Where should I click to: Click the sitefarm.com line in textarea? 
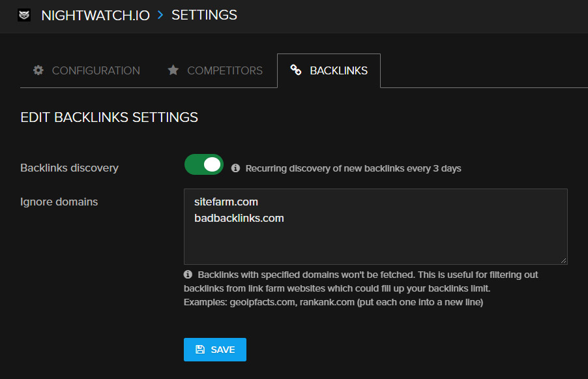click(226, 202)
